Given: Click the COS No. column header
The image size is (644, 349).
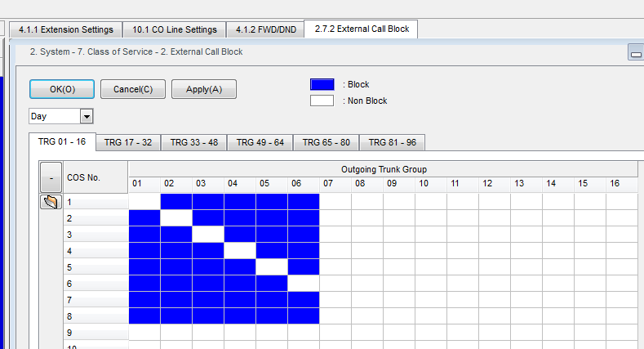Looking at the screenshot, I should (95, 177).
